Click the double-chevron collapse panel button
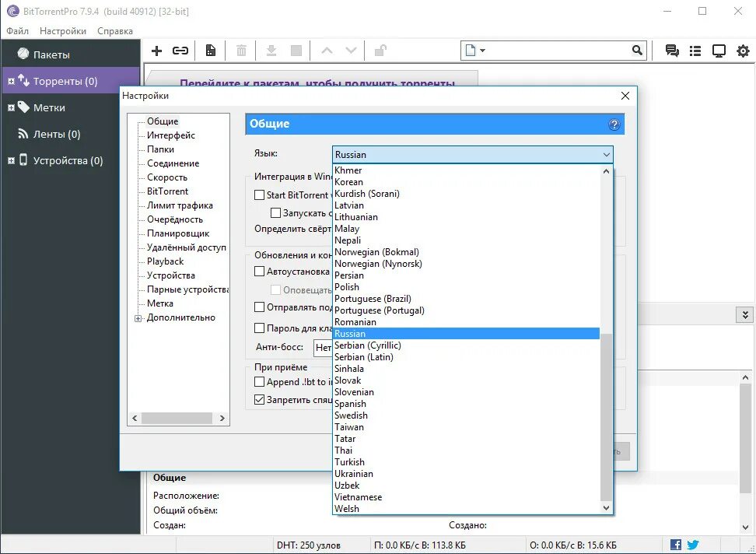Viewport: 756px width, 554px height. [x=745, y=315]
